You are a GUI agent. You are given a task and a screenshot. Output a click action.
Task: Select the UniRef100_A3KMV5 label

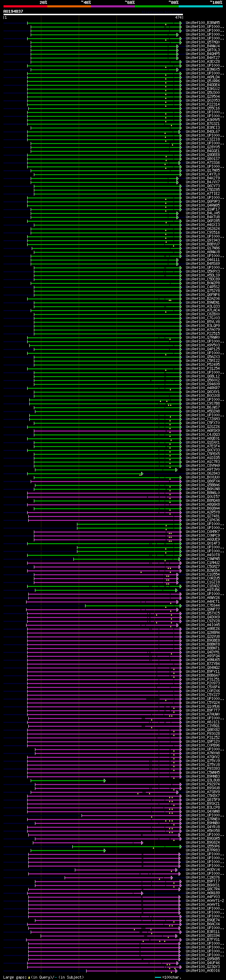(203, 120)
